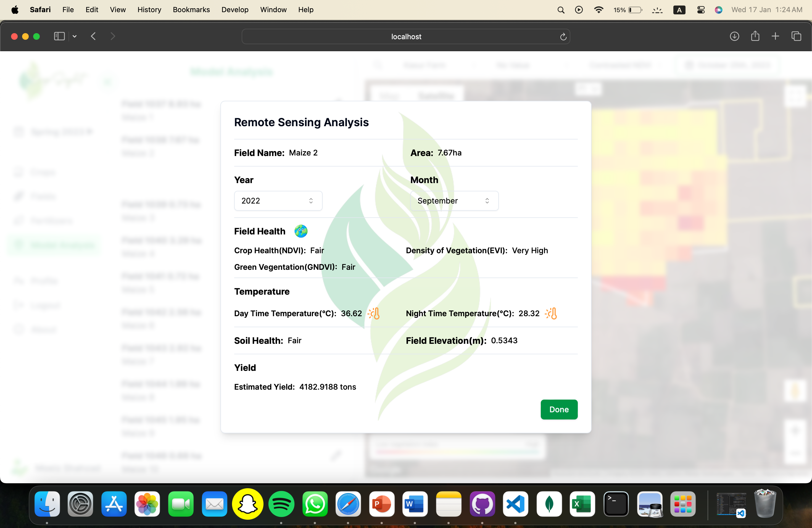The height and width of the screenshot is (528, 812).
Task: Click the day temperature thermometer icon
Action: 374,313
